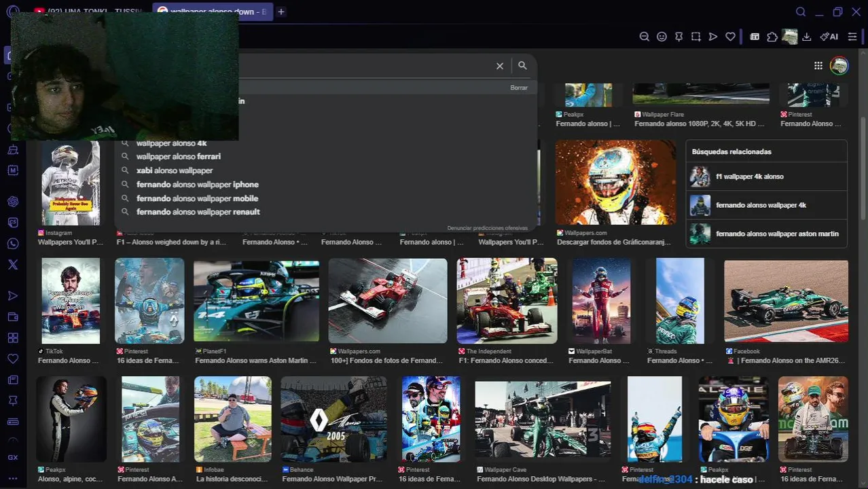
Task: Click the news panel toolbar icon
Action: [755, 37]
